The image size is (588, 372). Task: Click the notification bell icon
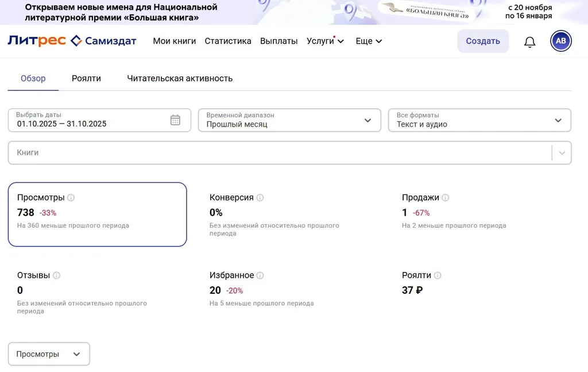tap(529, 42)
